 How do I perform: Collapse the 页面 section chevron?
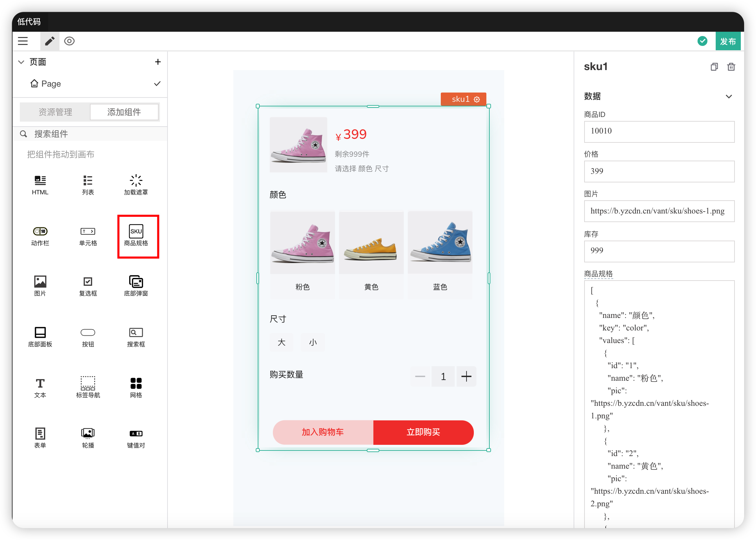click(21, 62)
